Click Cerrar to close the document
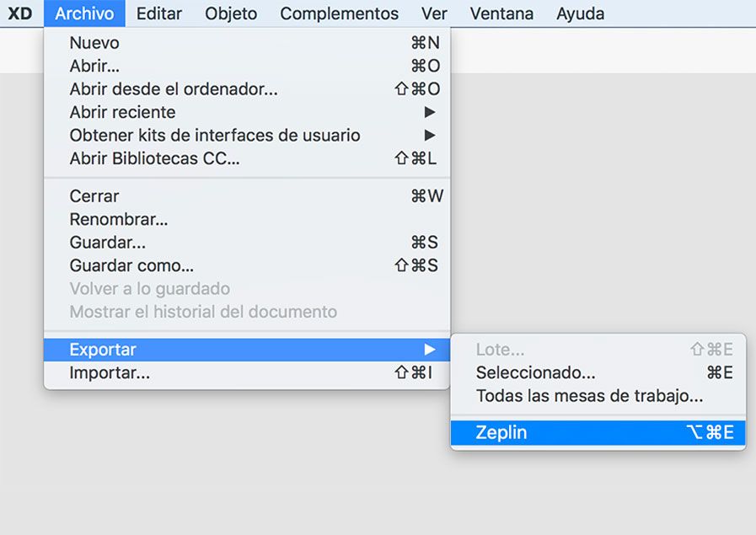756x535 pixels. click(x=94, y=196)
